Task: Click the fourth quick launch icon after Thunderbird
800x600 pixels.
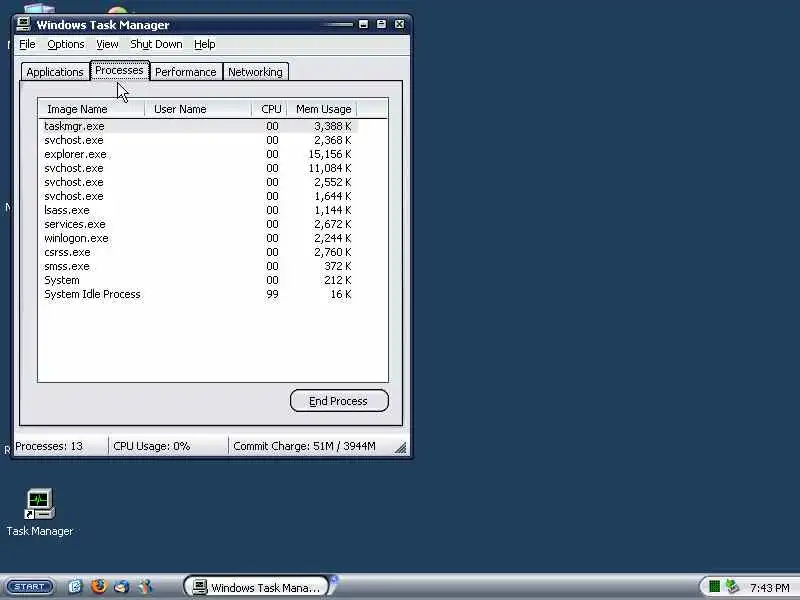Action: tap(145, 586)
